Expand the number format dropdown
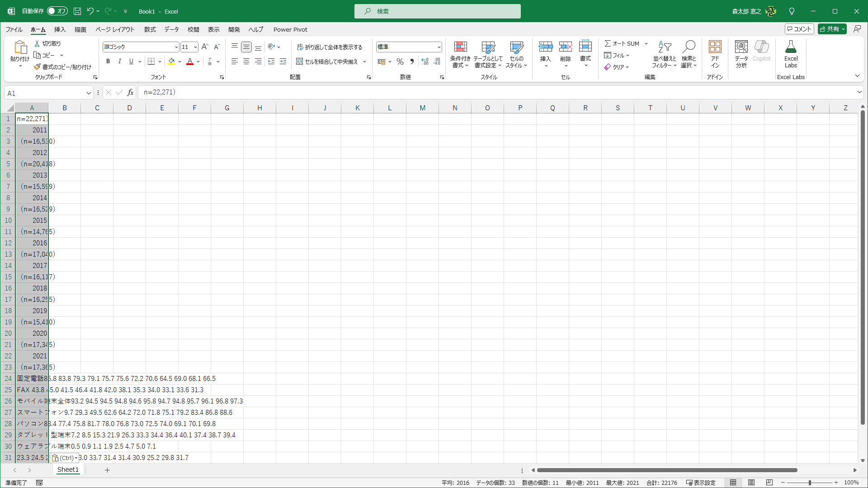Viewport: 868px width, 488px height. pyautogui.click(x=439, y=47)
